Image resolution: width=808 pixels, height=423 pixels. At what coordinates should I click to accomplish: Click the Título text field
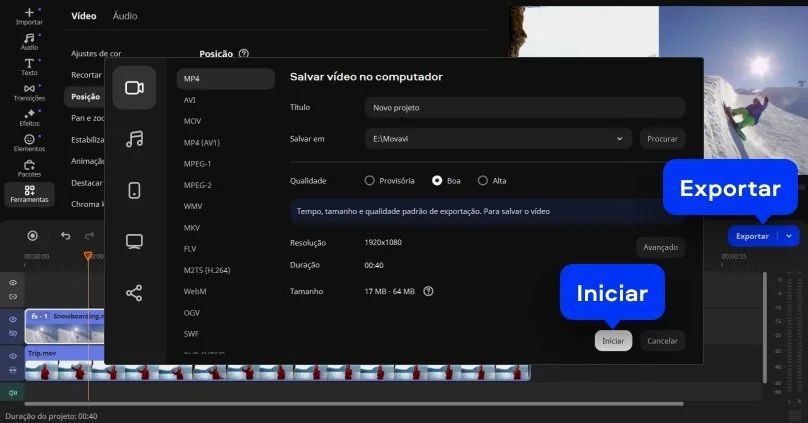pyautogui.click(x=524, y=107)
